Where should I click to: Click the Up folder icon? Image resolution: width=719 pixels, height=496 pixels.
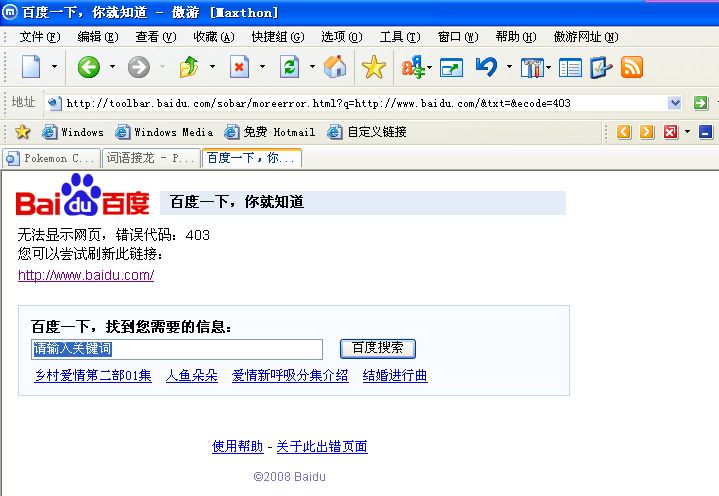[x=188, y=67]
